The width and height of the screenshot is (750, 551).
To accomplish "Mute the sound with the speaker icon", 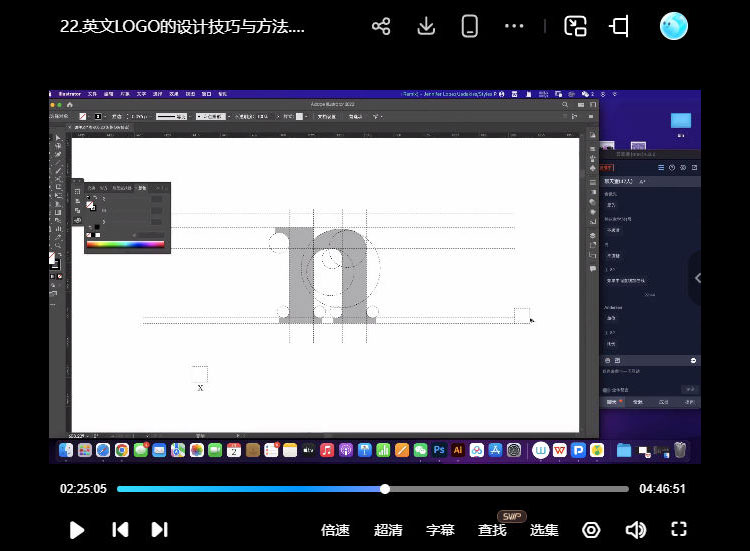I will tap(635, 530).
